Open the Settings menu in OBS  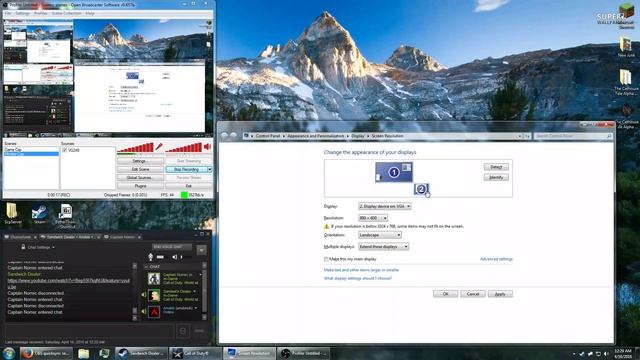[x=22, y=13]
